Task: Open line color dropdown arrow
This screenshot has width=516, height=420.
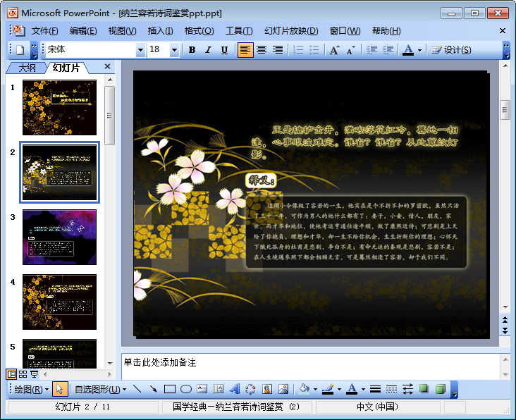Action: pos(339,390)
